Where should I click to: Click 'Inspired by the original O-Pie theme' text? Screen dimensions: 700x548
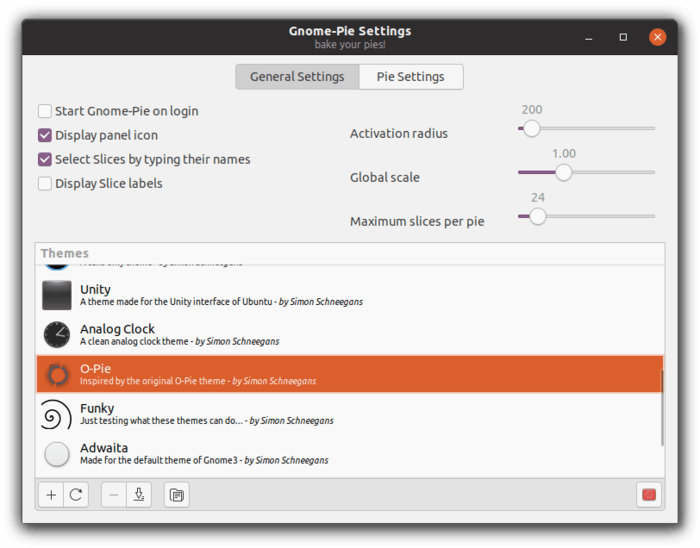pyautogui.click(x=153, y=381)
